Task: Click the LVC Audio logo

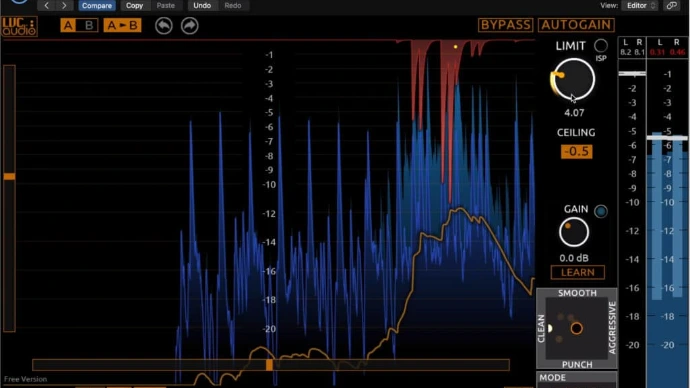Action: (19, 26)
